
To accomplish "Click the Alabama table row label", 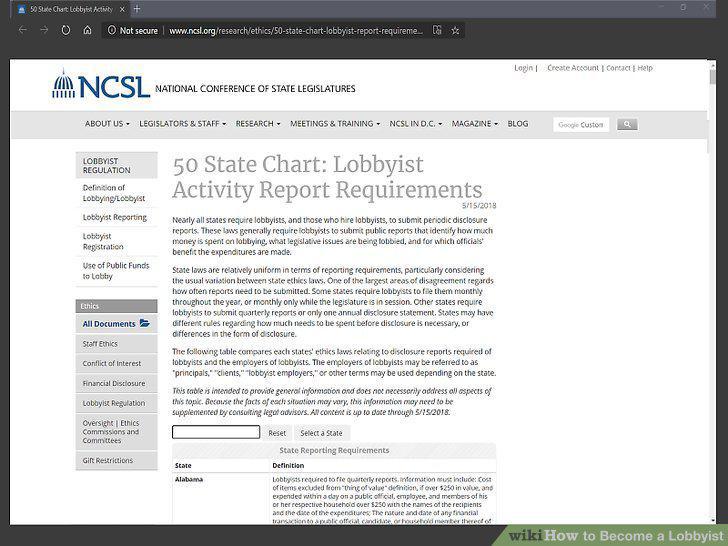I will pos(189,479).
